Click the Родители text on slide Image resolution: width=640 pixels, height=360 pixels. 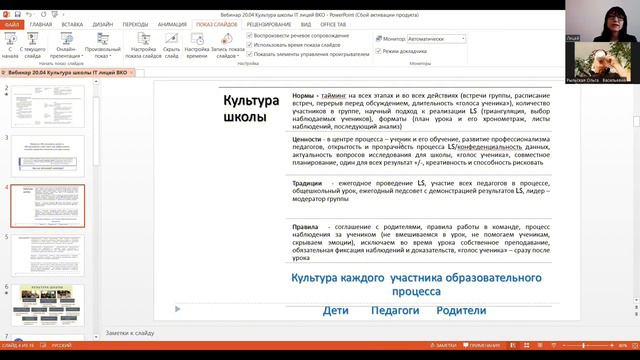tap(461, 311)
